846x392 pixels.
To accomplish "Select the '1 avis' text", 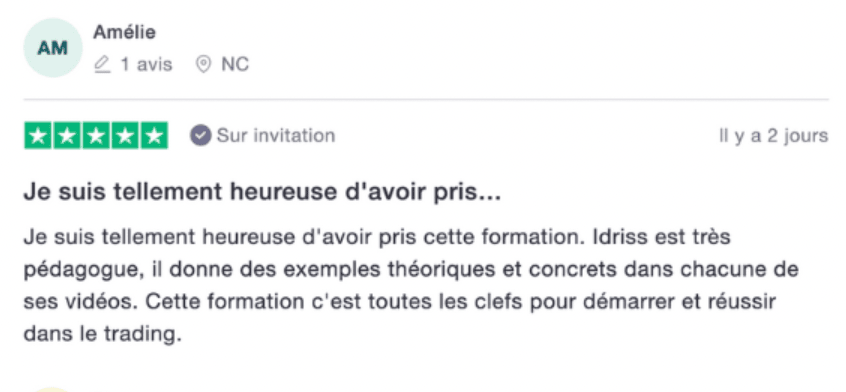I will point(146,65).
